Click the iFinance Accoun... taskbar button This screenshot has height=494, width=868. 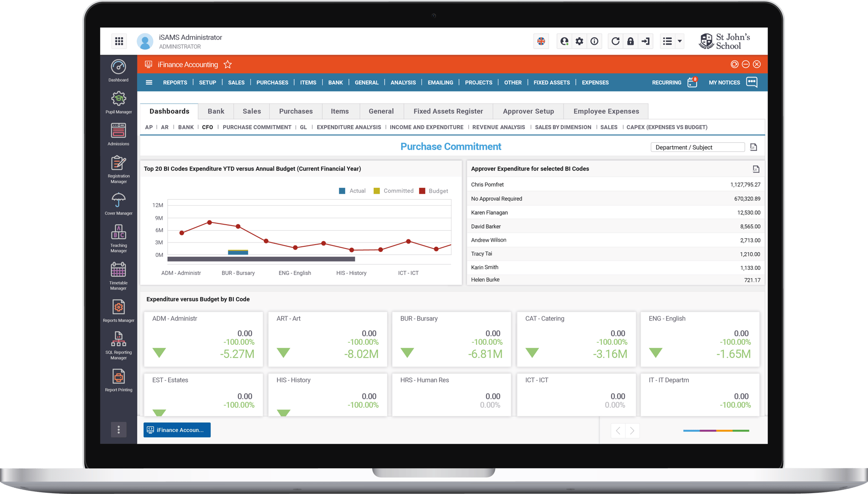coord(177,430)
